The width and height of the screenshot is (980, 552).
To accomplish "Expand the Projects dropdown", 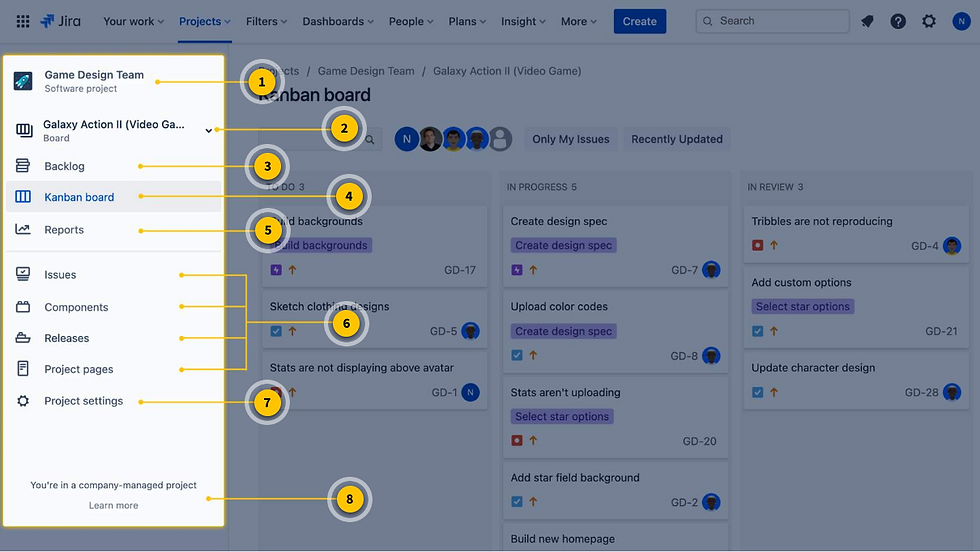I will coord(204,21).
